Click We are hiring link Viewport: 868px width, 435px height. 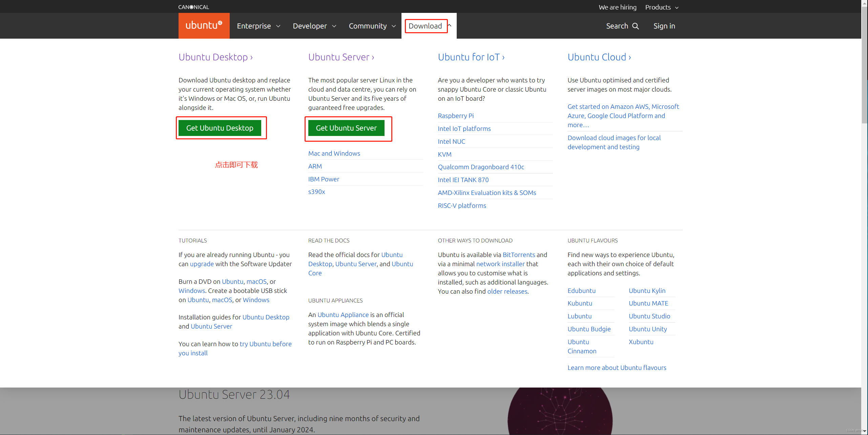point(617,7)
